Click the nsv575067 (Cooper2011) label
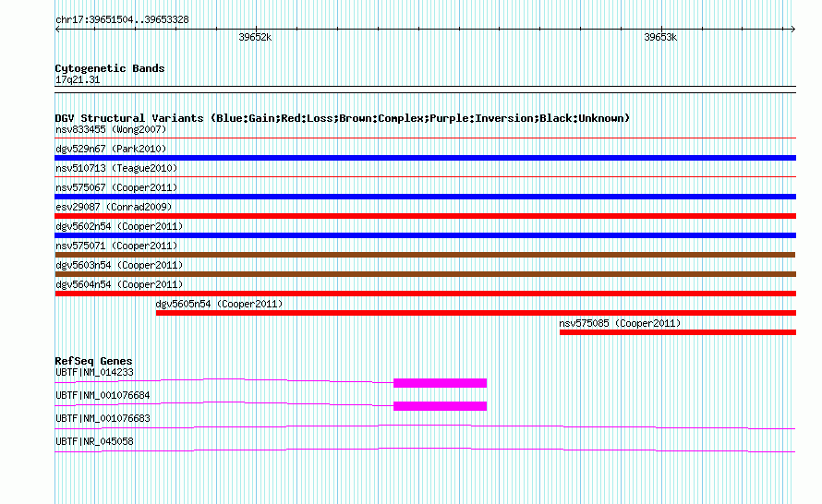 116,187
